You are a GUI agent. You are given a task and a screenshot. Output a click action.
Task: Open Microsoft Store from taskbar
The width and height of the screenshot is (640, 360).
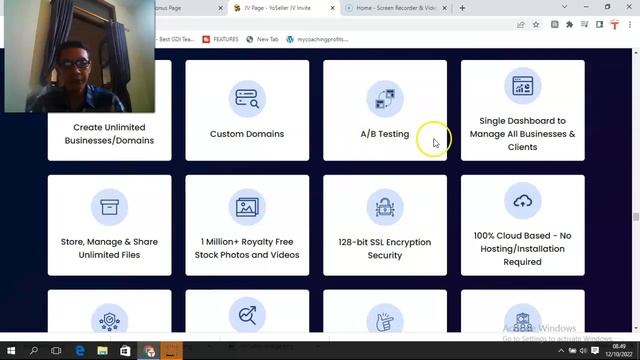click(x=125, y=351)
